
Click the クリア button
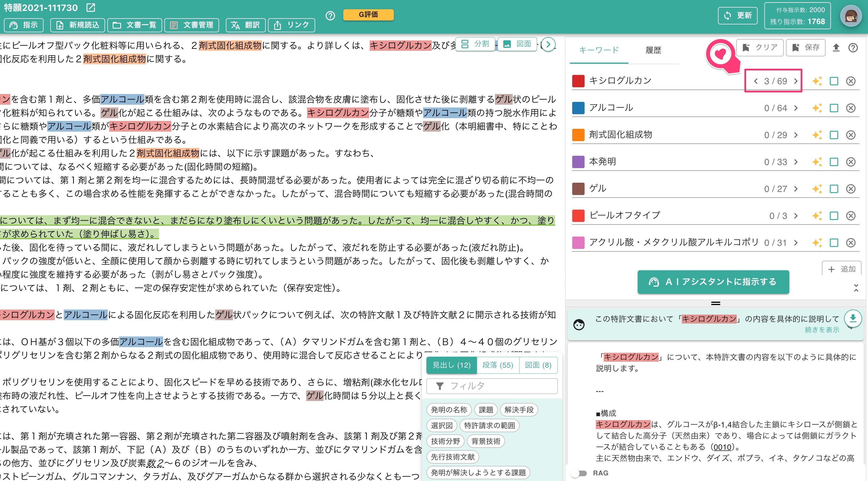760,47
